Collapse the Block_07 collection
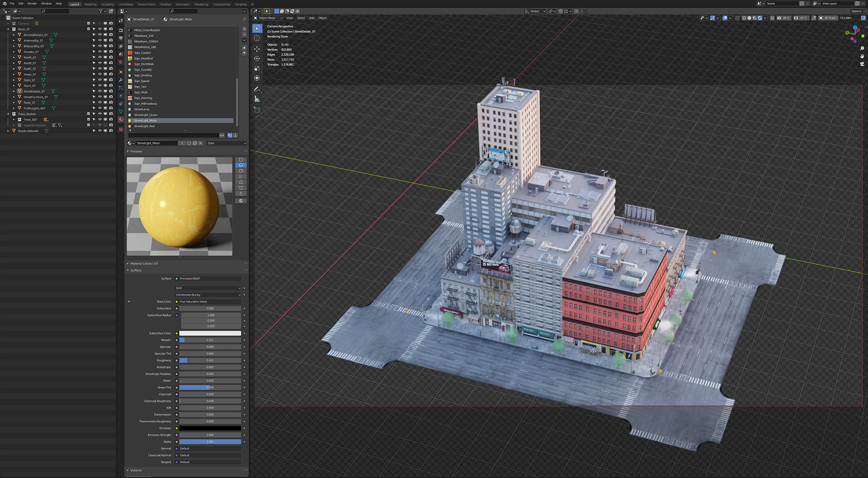 coord(8,29)
